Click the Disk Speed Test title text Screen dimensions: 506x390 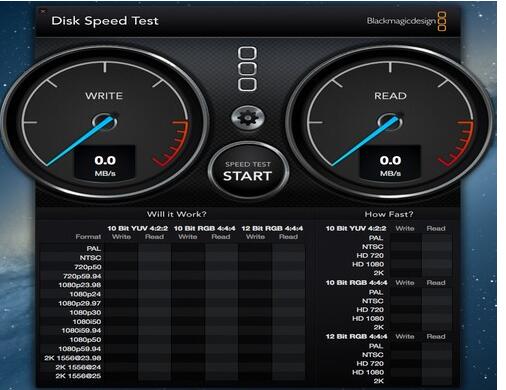105,21
